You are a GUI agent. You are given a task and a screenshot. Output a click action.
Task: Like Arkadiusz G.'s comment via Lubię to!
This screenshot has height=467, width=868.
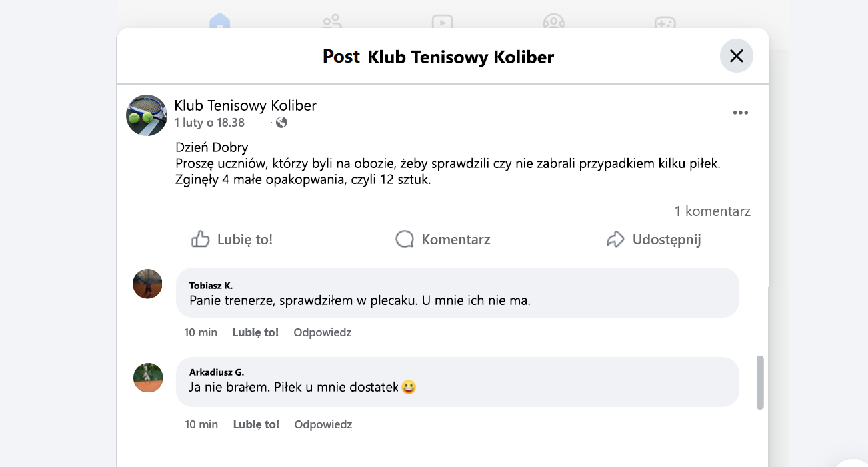[256, 424]
